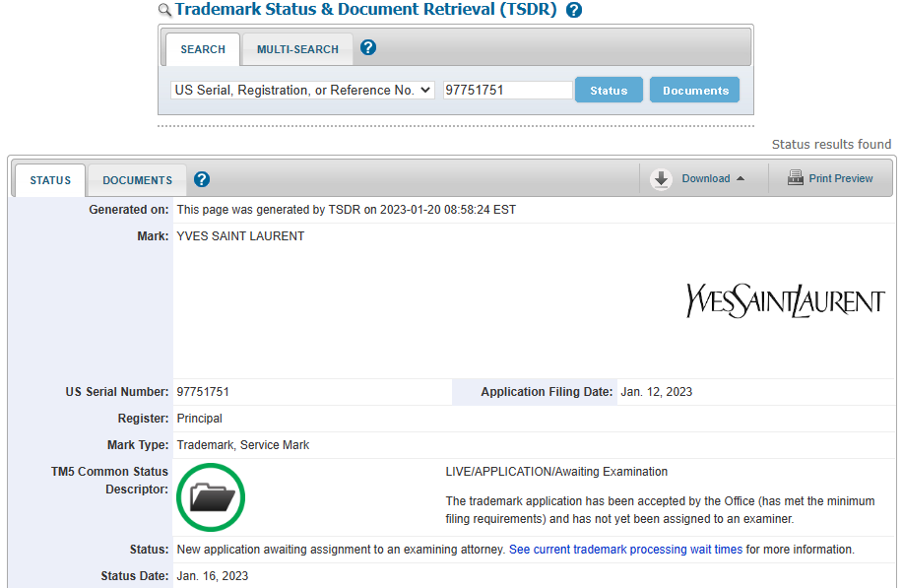Viewport: 902px width, 588px height.
Task: Expand the Download menu caret
Action: 741,179
